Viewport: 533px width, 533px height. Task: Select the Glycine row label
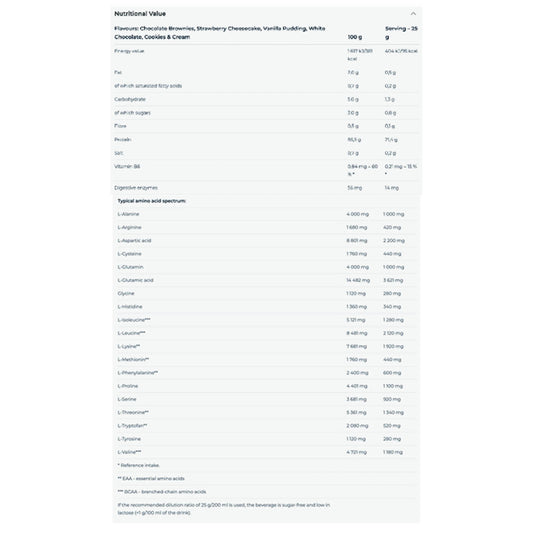pyautogui.click(x=126, y=293)
